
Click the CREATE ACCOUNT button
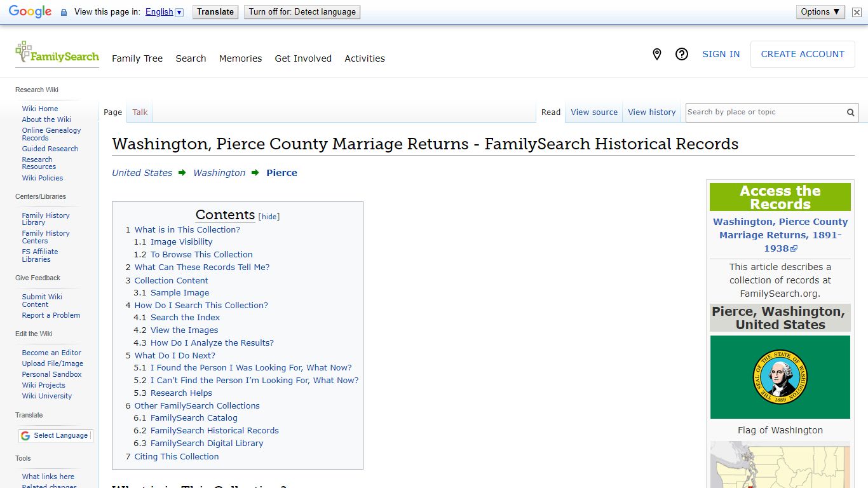803,55
